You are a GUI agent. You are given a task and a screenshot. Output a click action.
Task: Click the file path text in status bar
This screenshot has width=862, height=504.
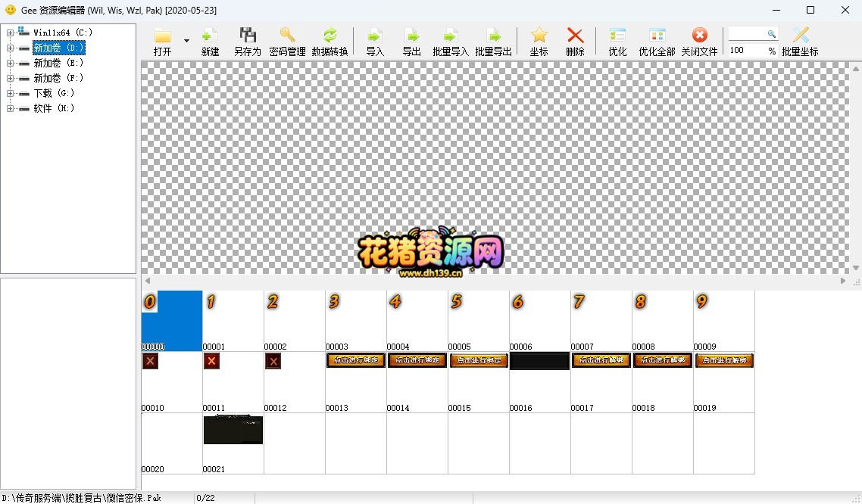[x=81, y=498]
